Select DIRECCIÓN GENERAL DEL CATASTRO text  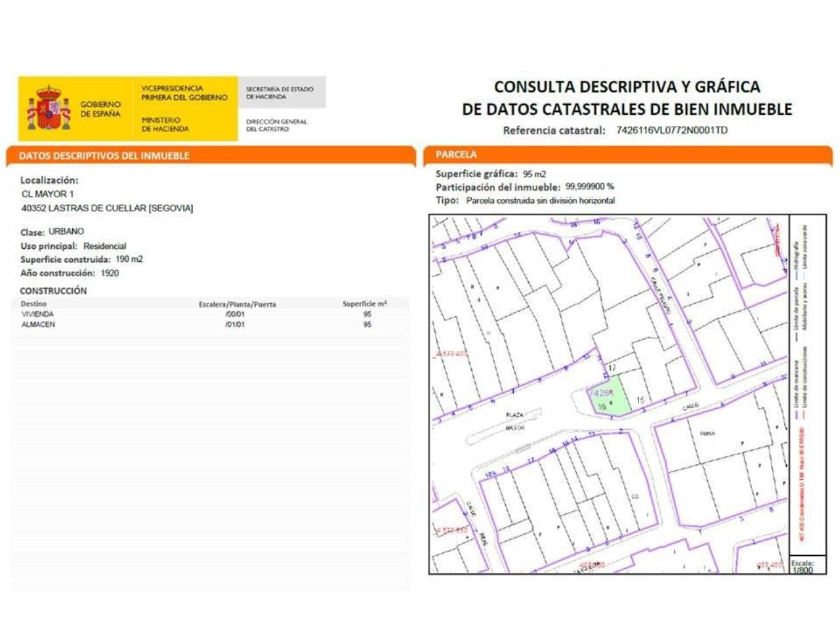[276, 125]
